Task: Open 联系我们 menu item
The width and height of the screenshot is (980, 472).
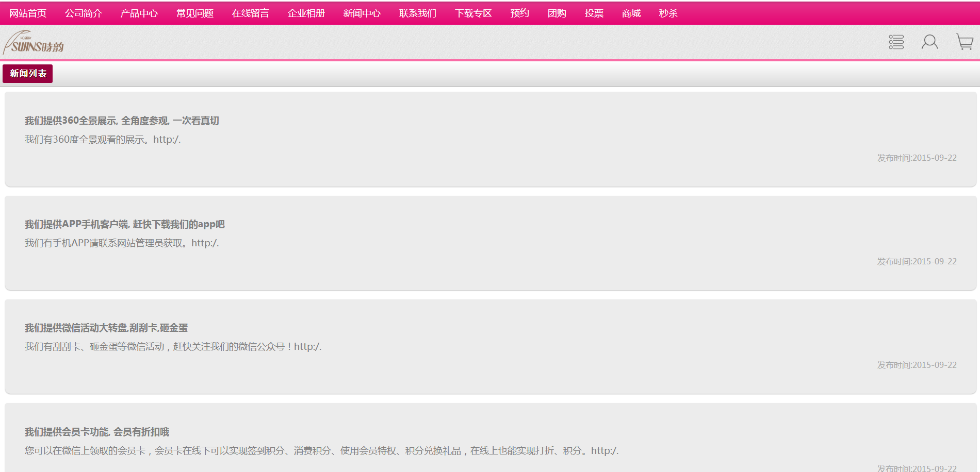Action: (418, 13)
